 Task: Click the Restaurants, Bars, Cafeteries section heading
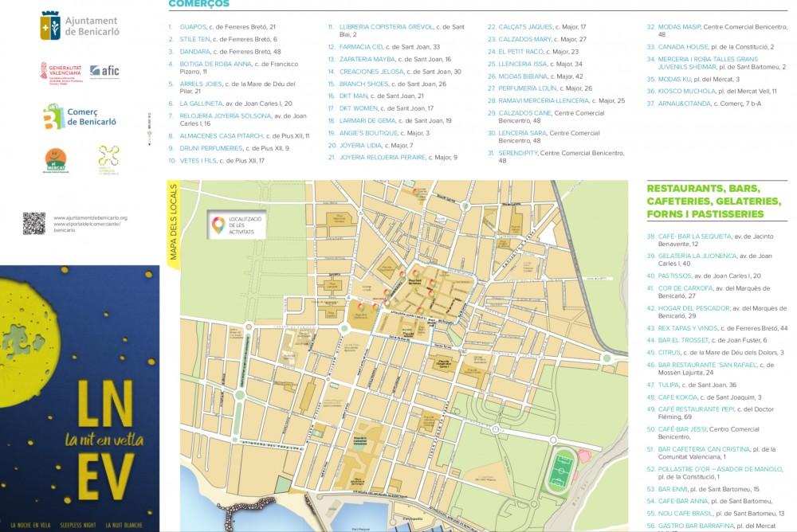704,201
